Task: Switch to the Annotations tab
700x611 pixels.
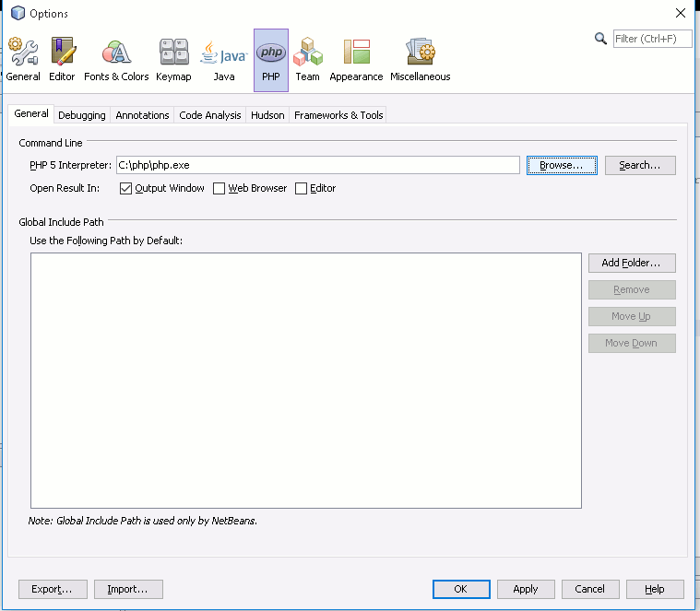Action: pyautogui.click(x=142, y=115)
